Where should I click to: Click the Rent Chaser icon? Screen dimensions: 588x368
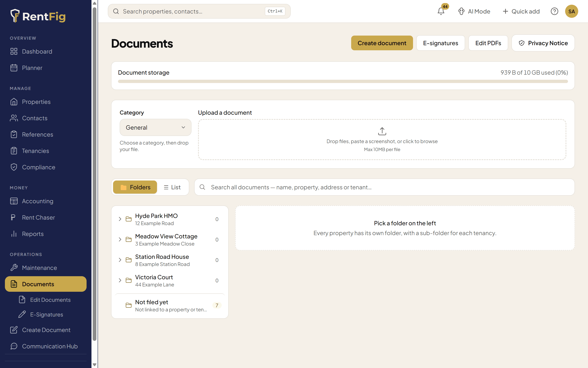coord(13,217)
